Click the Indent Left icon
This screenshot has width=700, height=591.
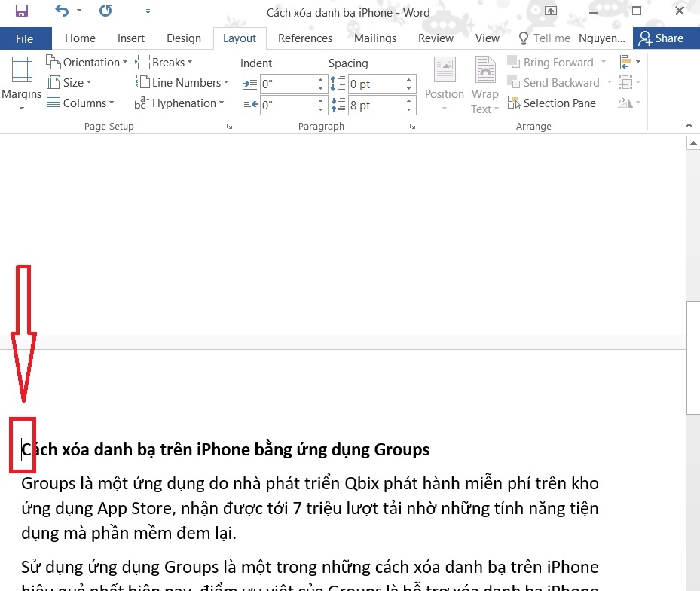(x=250, y=84)
